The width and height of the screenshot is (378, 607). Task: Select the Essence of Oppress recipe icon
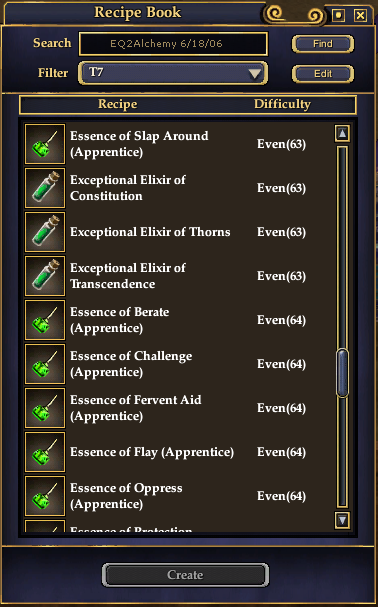[x=45, y=496]
